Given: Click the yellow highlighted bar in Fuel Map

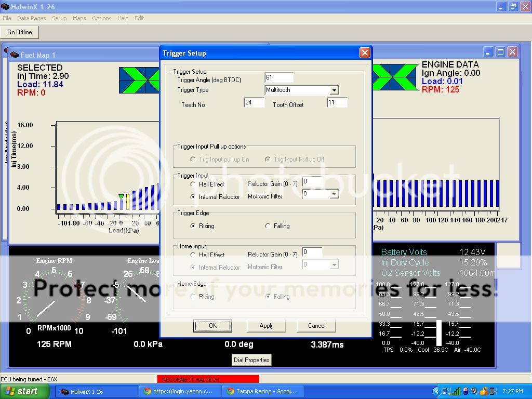Looking at the screenshot, I should pyautogui.click(x=128, y=202).
